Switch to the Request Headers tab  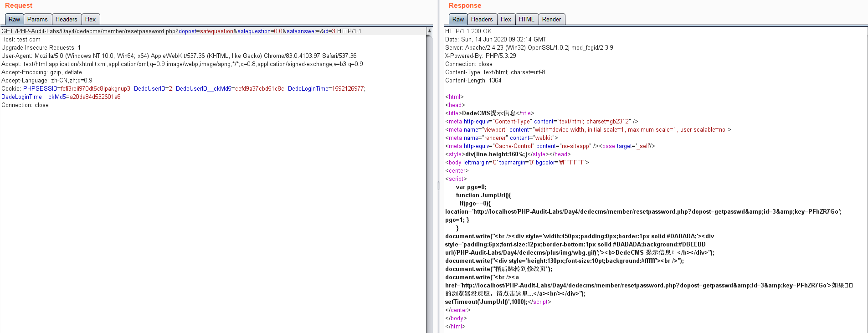[x=67, y=19]
